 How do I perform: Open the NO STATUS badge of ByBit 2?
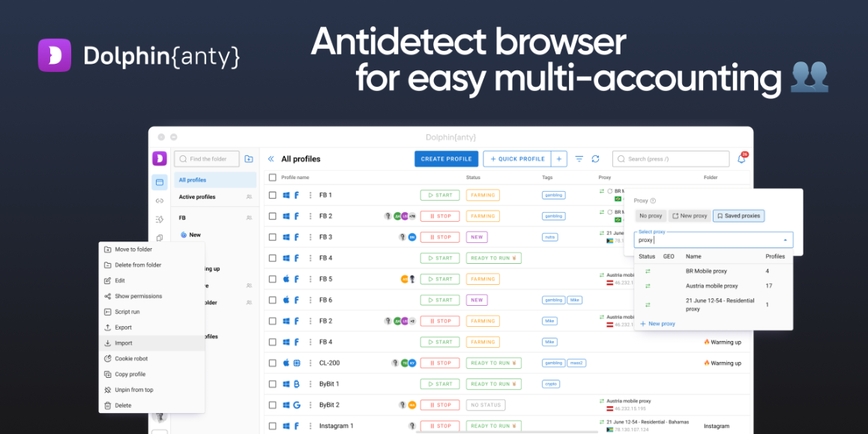tap(486, 405)
